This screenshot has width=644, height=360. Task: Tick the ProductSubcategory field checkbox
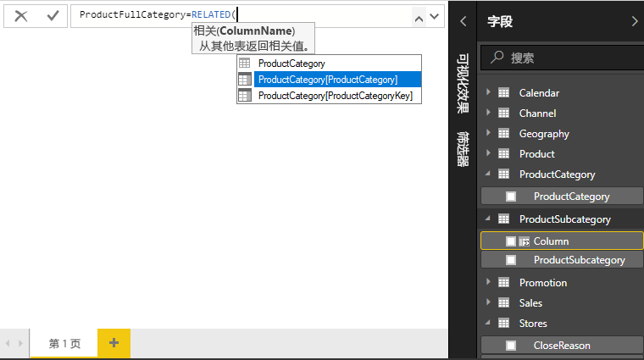(x=511, y=260)
